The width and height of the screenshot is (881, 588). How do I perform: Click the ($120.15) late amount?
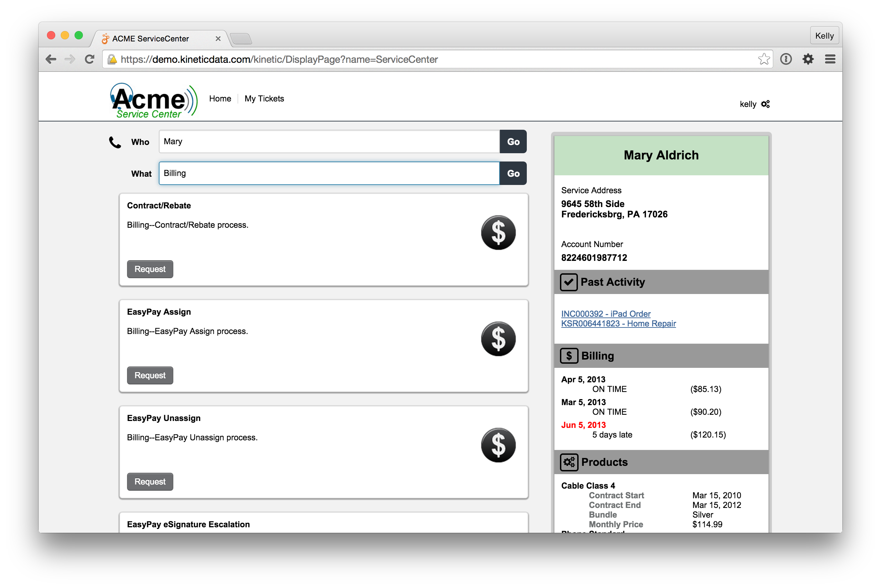pyautogui.click(x=708, y=435)
